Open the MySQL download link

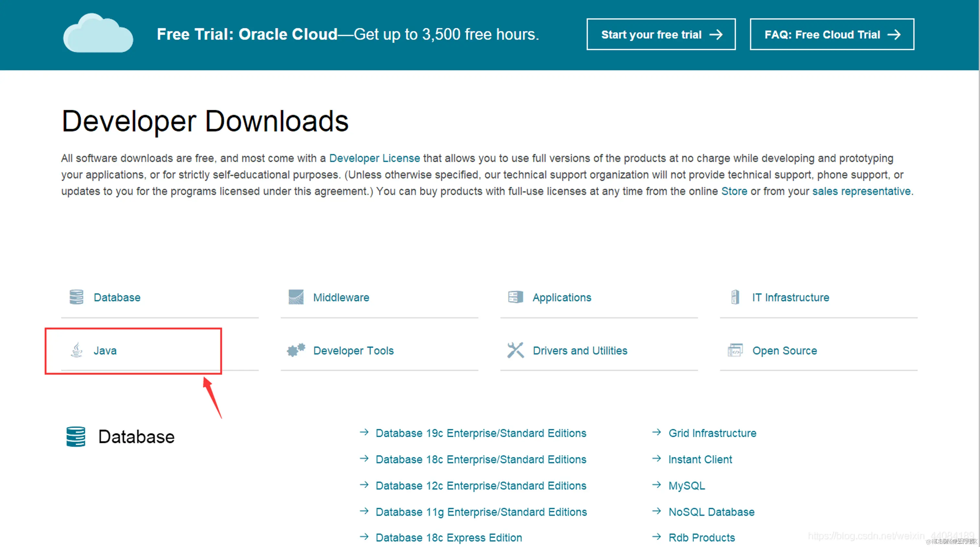tap(686, 485)
